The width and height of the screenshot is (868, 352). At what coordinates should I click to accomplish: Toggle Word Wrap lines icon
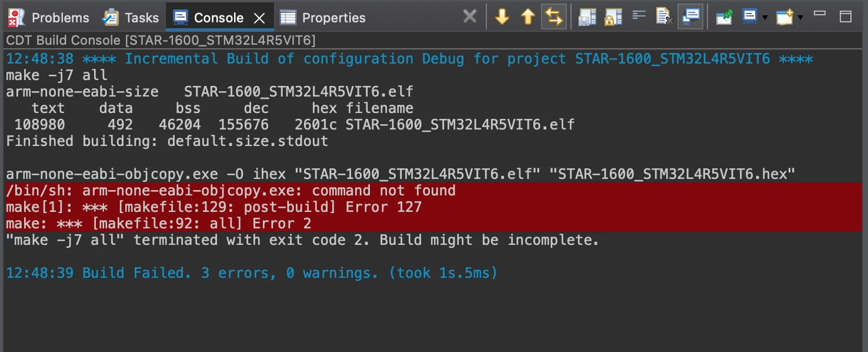click(639, 15)
